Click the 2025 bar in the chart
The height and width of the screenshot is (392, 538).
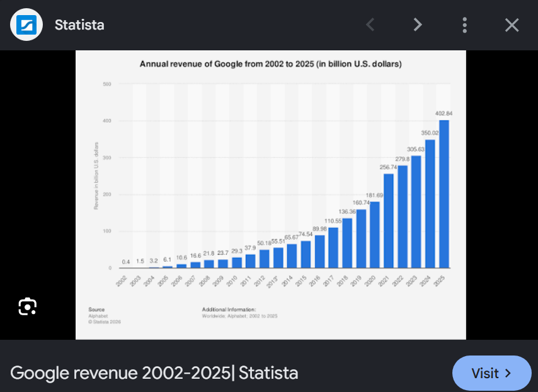click(444, 194)
